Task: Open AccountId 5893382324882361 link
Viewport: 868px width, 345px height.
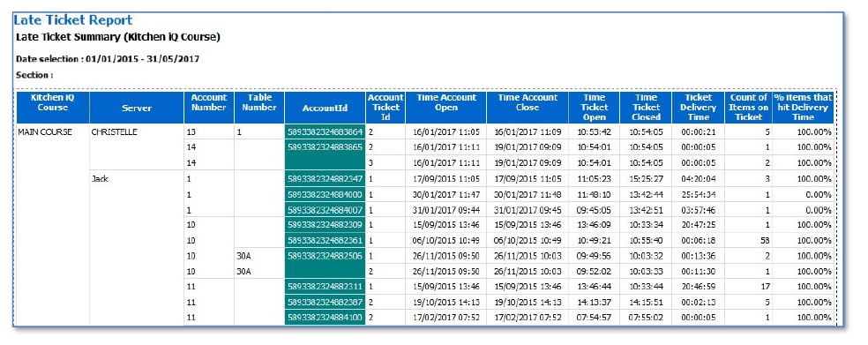Action: [325, 241]
